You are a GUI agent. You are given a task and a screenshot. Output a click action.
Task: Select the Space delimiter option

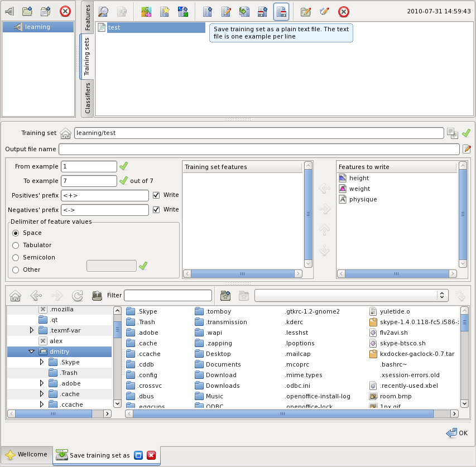pos(16,233)
